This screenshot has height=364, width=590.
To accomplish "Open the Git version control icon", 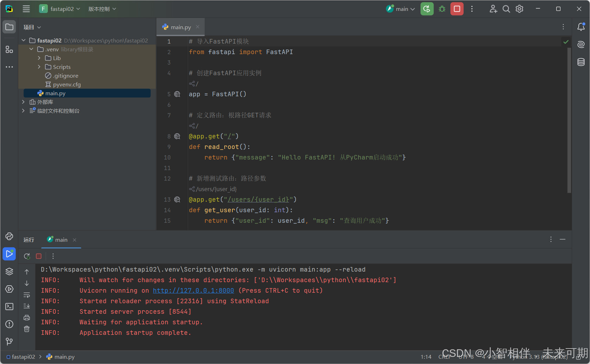I will (x=9, y=342).
